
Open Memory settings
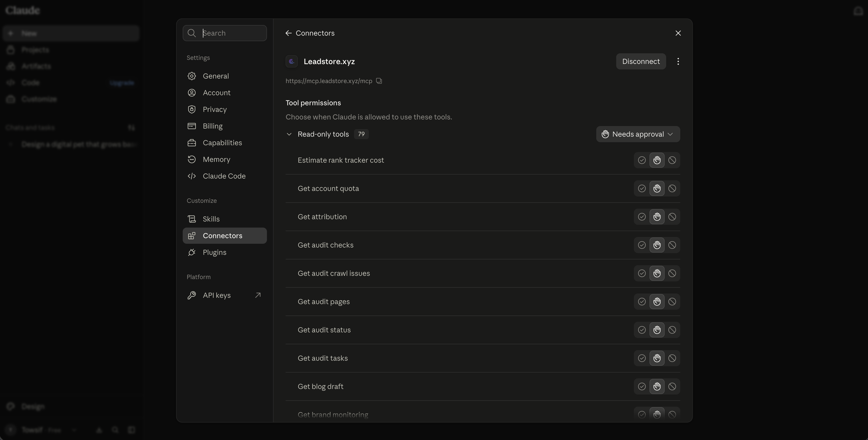click(x=224, y=160)
